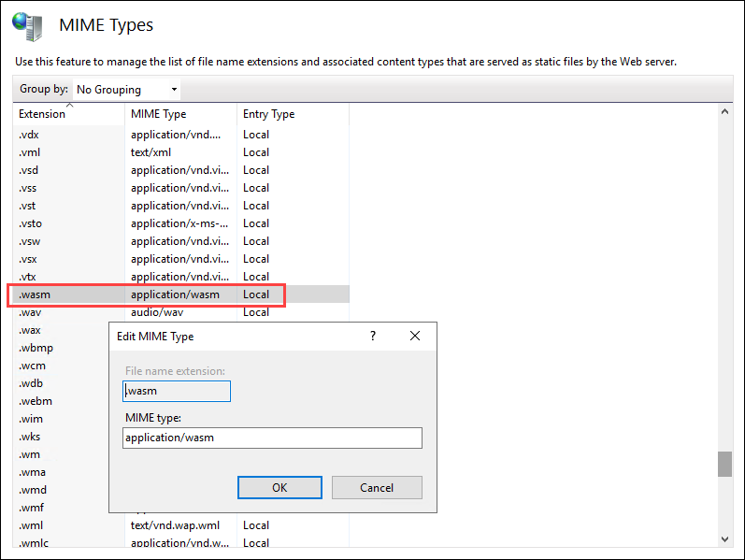Sort by Entry Type column header
Screen dimensions: 745x560
[x=268, y=114]
